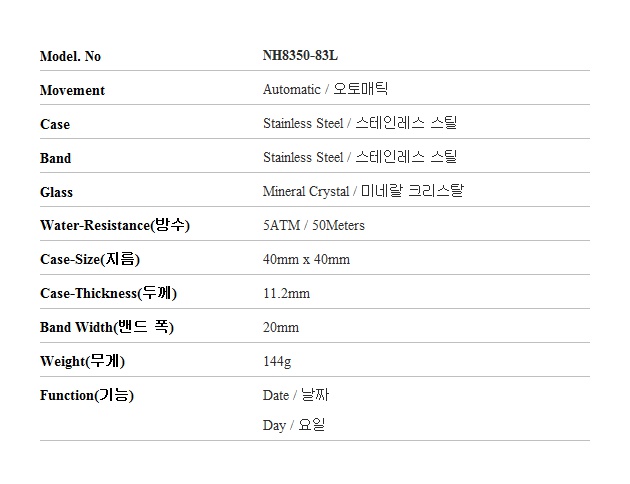Click the Movement row label

tap(72, 90)
